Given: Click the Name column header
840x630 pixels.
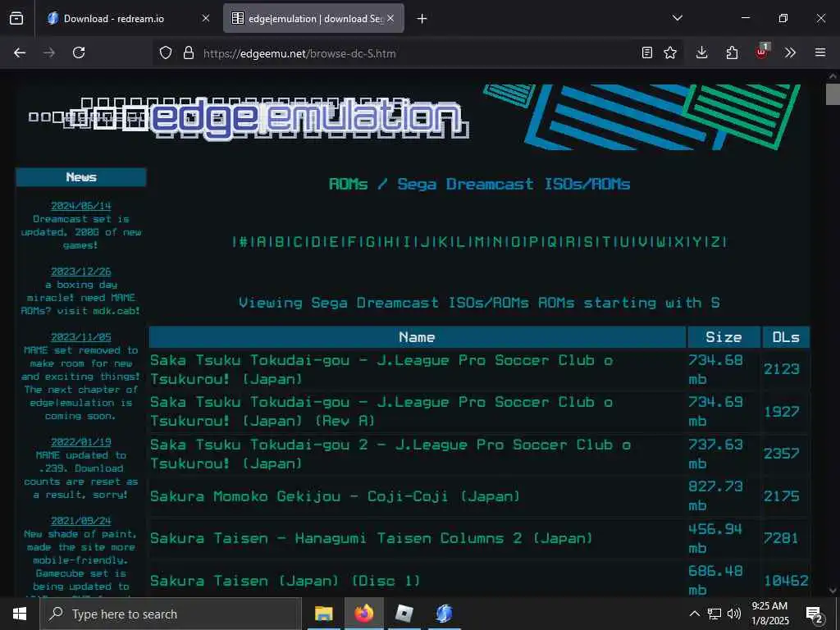Looking at the screenshot, I should (x=418, y=337).
